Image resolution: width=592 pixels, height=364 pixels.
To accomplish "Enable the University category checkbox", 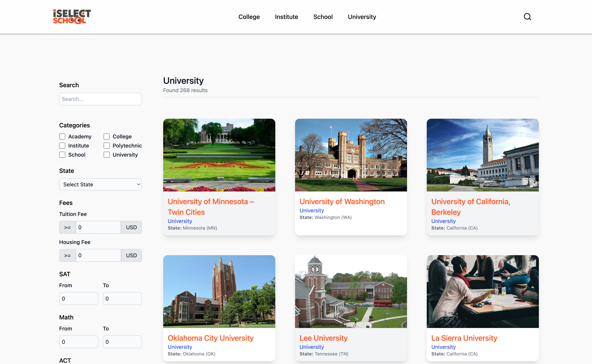I will (x=106, y=155).
